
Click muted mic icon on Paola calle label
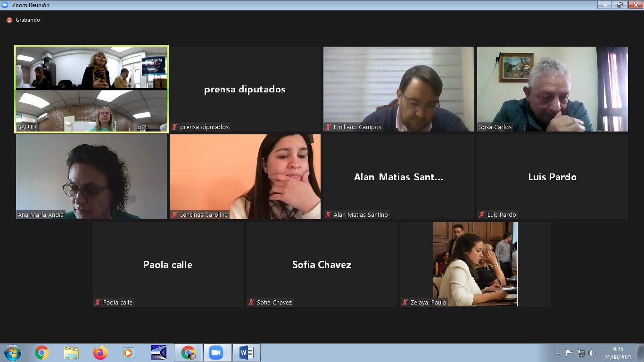point(98,303)
